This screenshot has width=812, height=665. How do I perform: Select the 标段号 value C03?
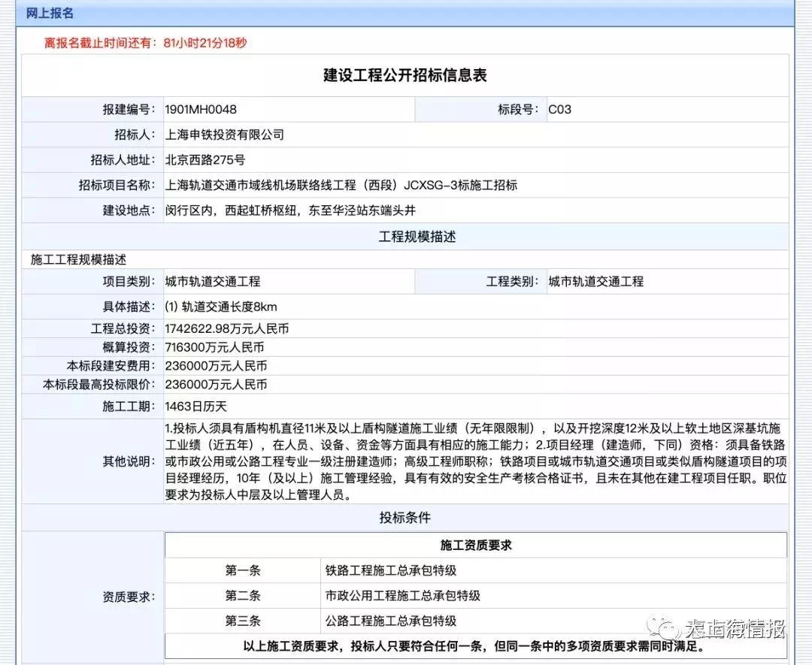559,109
